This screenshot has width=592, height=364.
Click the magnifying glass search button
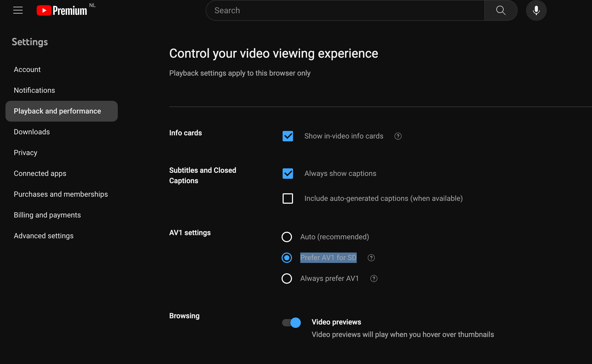pyautogui.click(x=500, y=10)
